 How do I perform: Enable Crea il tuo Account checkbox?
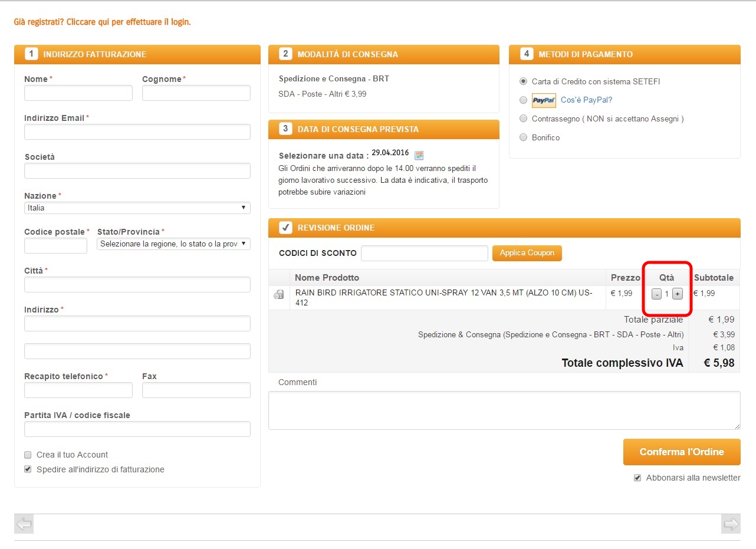(28, 455)
